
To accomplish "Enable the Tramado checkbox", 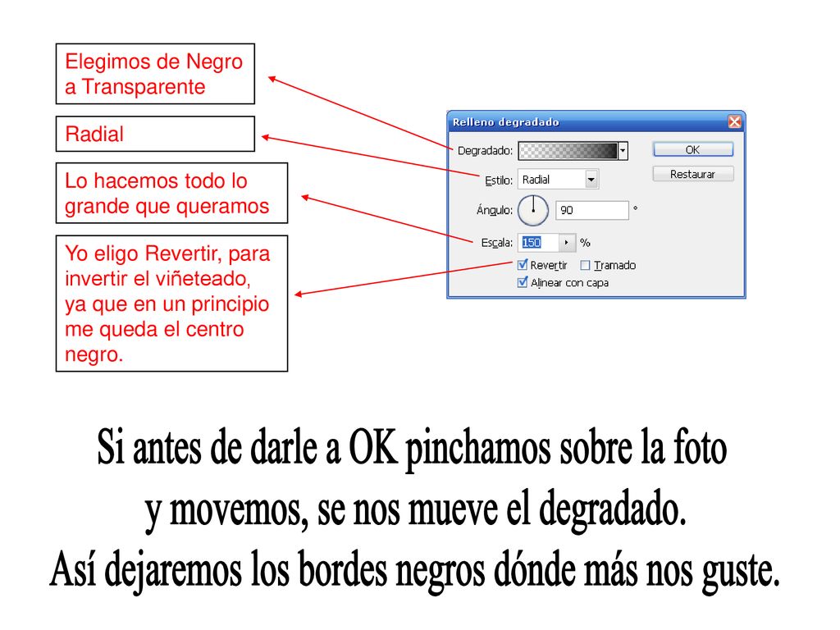I will (585, 265).
